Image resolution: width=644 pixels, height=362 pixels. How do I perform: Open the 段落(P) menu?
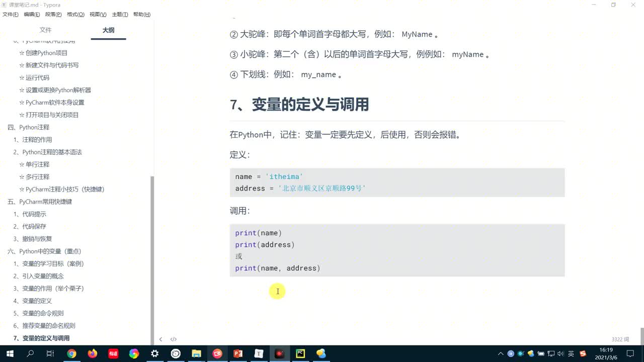[53, 15]
